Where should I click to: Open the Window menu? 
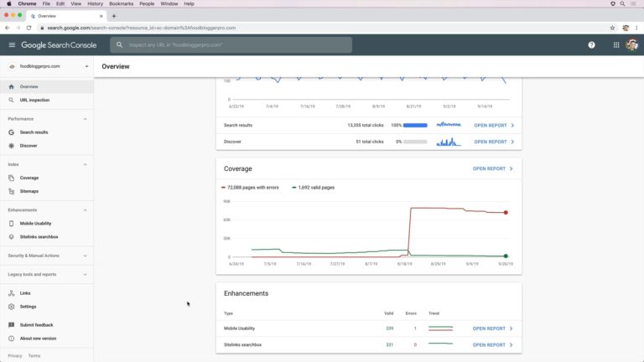pos(169,3)
